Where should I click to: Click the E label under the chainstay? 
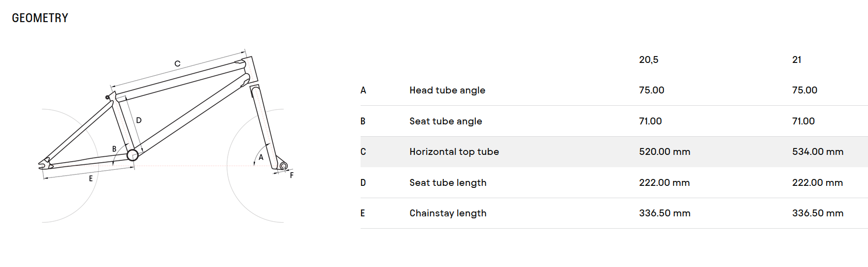(x=91, y=178)
